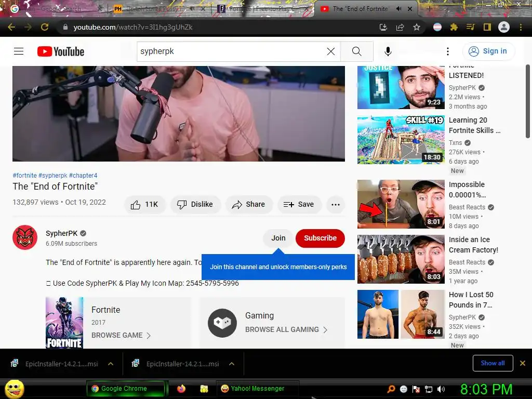Go to YouTube home via the logo

(61, 51)
